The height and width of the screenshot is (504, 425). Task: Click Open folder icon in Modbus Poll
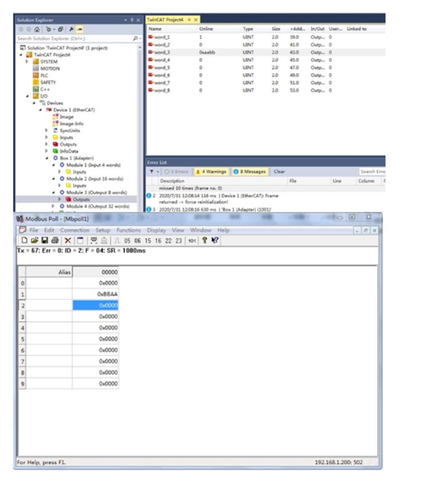(35, 240)
